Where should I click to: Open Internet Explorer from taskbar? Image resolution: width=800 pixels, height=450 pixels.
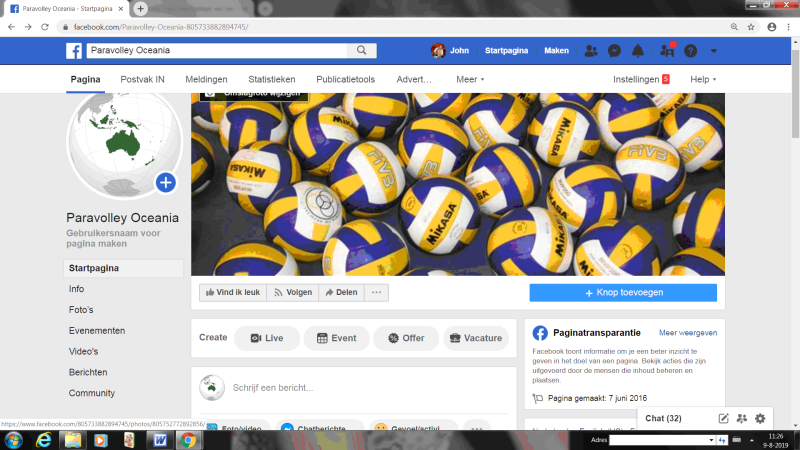pyautogui.click(x=44, y=440)
